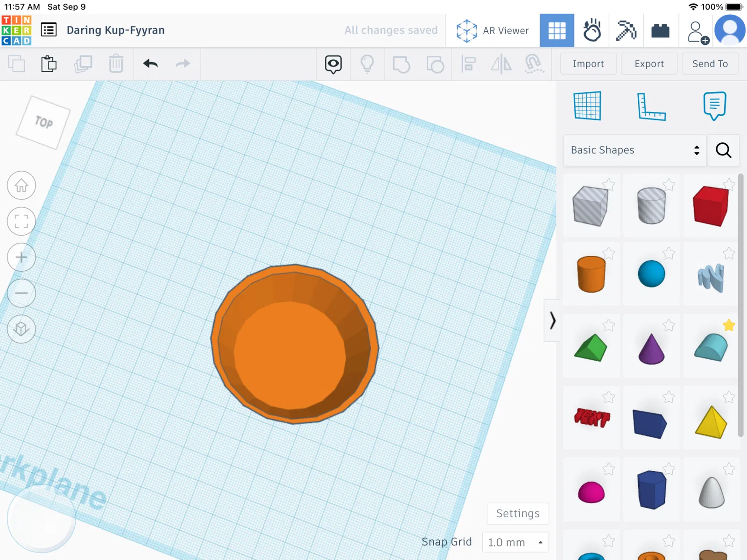Open the user profile avatar
Image resolution: width=747 pixels, height=560 pixels.
point(730,30)
